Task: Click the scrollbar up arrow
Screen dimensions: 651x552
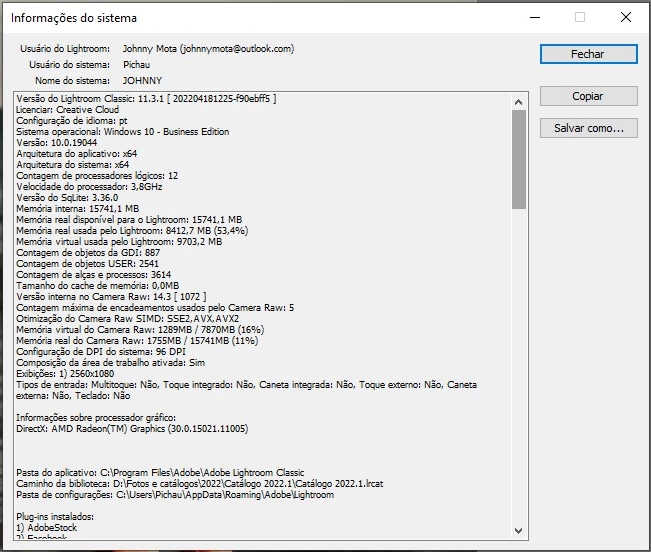Action: (x=518, y=102)
